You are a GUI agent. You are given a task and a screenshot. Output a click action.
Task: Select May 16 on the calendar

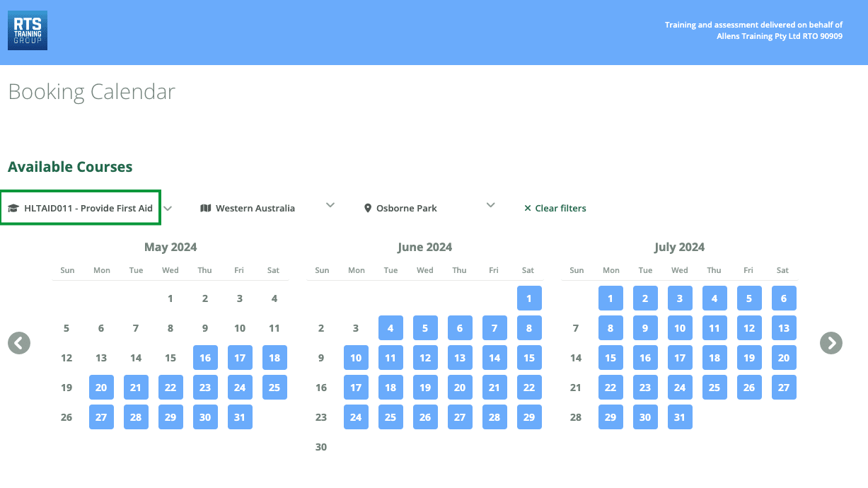click(205, 358)
